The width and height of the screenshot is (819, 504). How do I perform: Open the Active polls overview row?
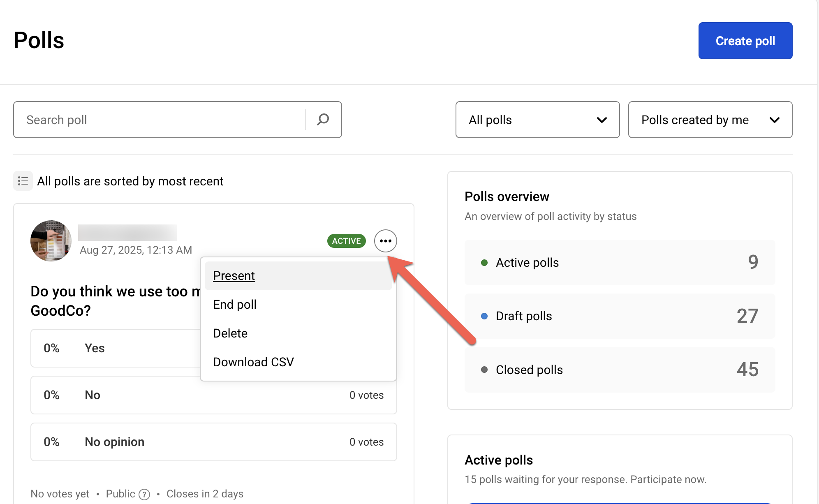coord(619,263)
